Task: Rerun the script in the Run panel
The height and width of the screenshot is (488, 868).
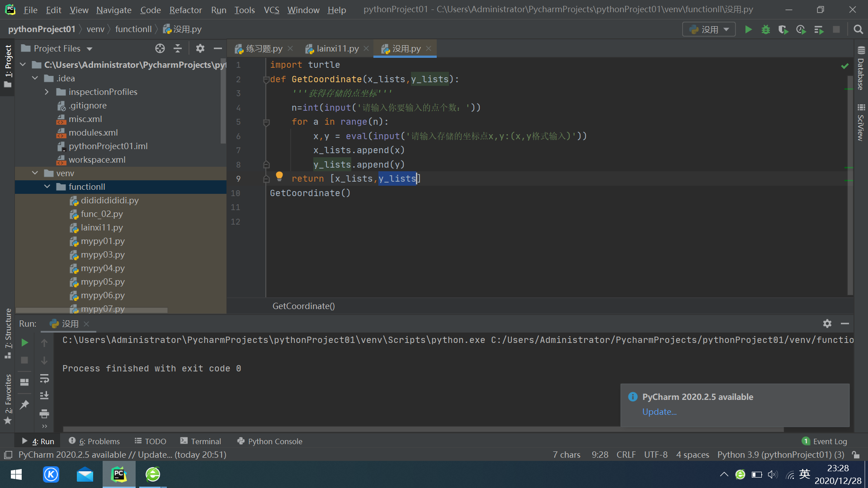Action: tap(25, 343)
